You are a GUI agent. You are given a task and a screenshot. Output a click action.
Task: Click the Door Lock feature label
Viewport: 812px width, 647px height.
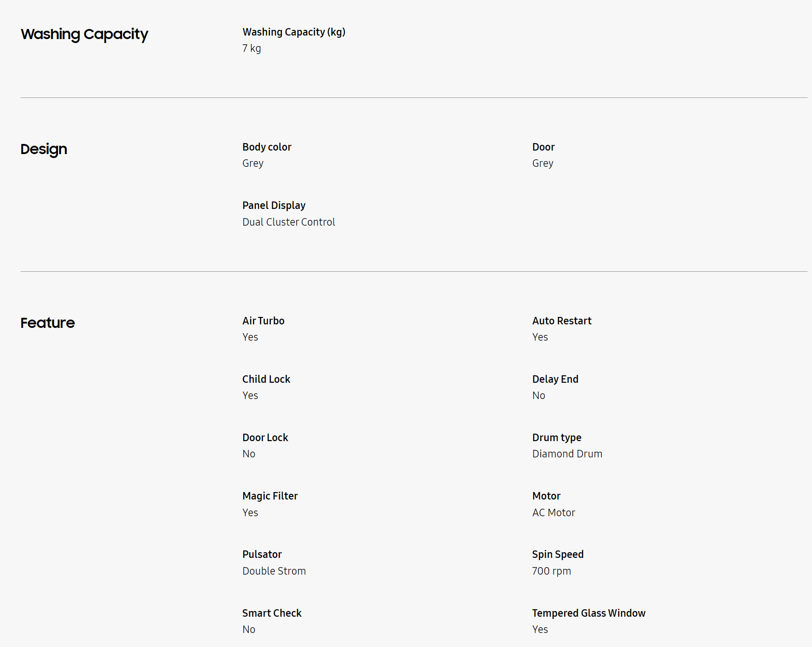tap(265, 438)
